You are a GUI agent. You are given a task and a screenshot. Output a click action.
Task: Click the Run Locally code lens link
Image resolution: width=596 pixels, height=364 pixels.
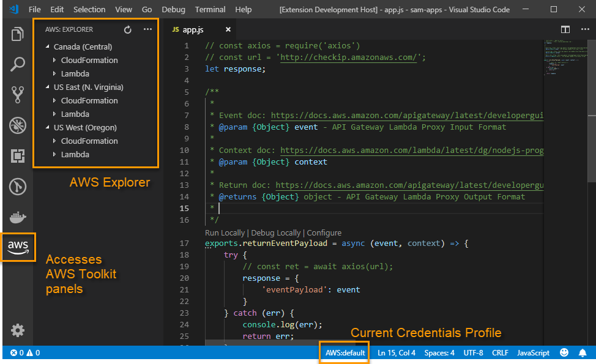click(225, 232)
